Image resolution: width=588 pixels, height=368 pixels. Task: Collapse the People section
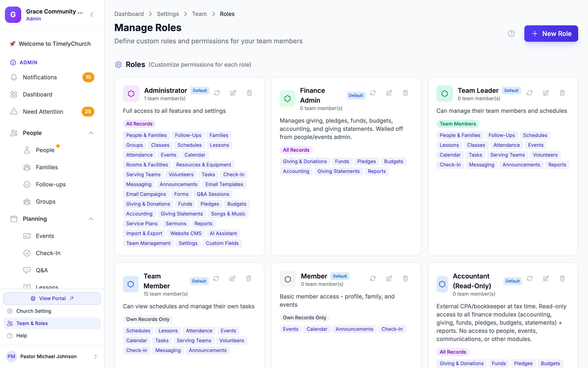pyautogui.click(x=91, y=133)
